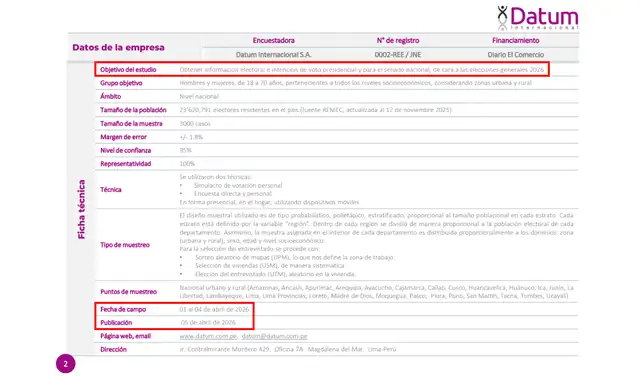Viewport: 640px width, 376px height.
Task: Click the 'Fecha de campo' label
Action: click(123, 309)
